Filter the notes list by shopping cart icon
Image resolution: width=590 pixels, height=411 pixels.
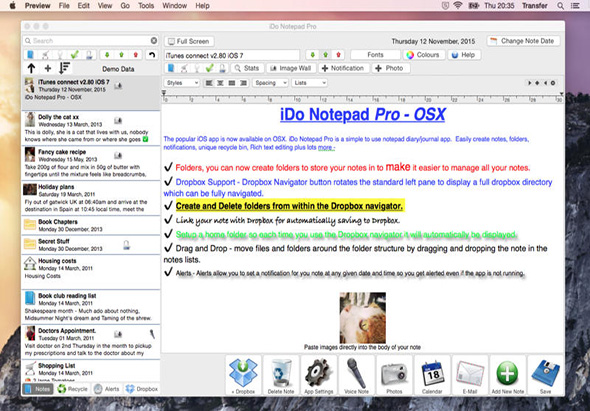point(46,55)
